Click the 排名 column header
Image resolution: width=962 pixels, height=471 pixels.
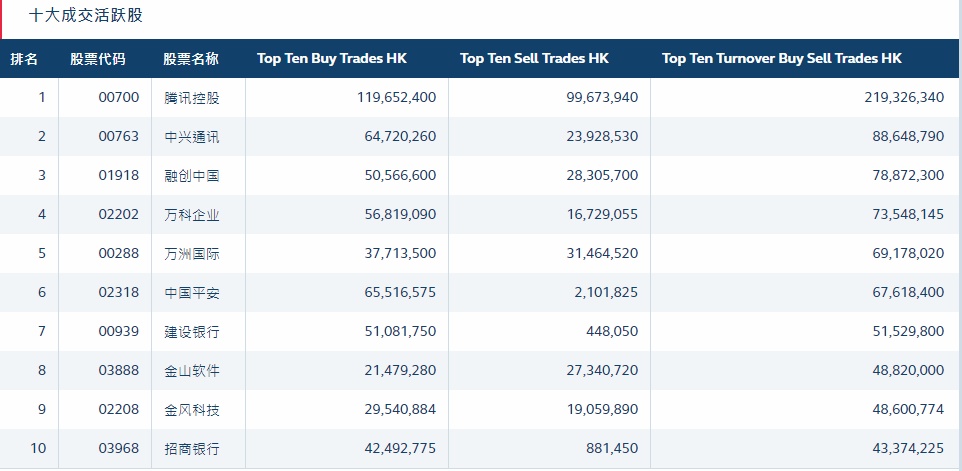[x=24, y=59]
